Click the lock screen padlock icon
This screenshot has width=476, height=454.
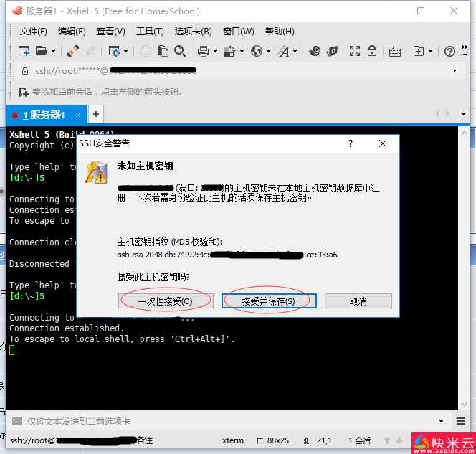372,51
